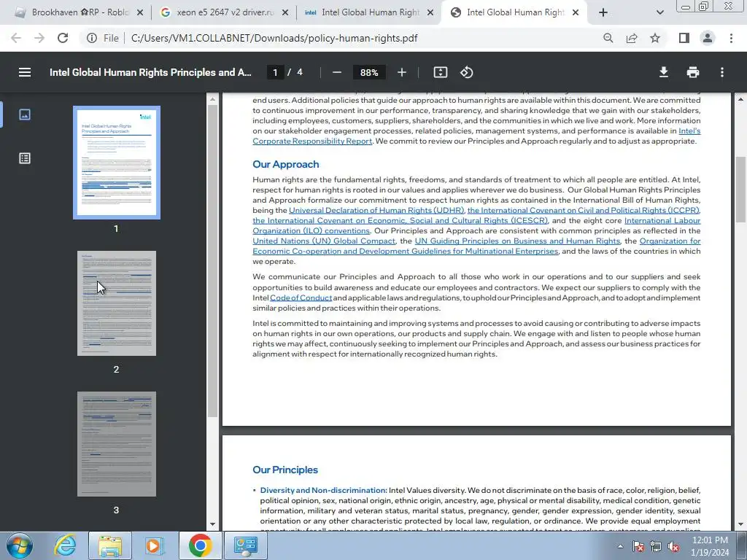Screen dimensions: 747x560
Task: Click the document scroll-down arrow
Action: [740, 524]
